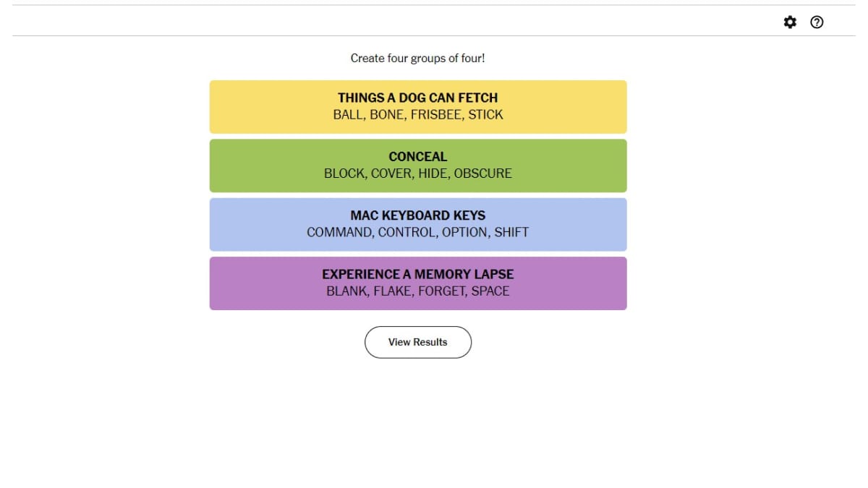Click the EXPERIENCE A MEMORY LAPSE heading
Screen dimensions: 868x488
pyautogui.click(x=417, y=274)
